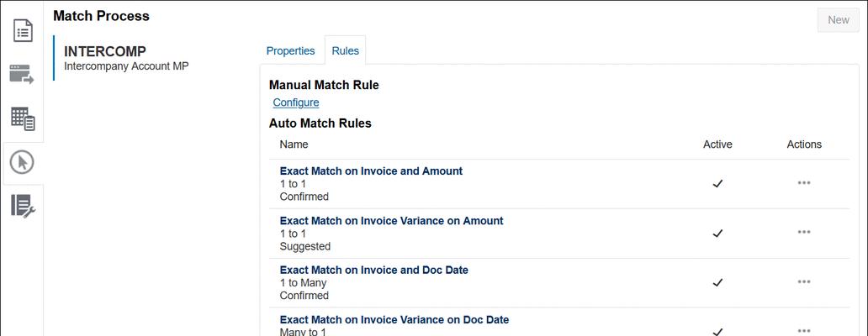Toggle Active check for Invoice and Doc Date rule
Viewport: 868px width, 336px height.
point(717,282)
